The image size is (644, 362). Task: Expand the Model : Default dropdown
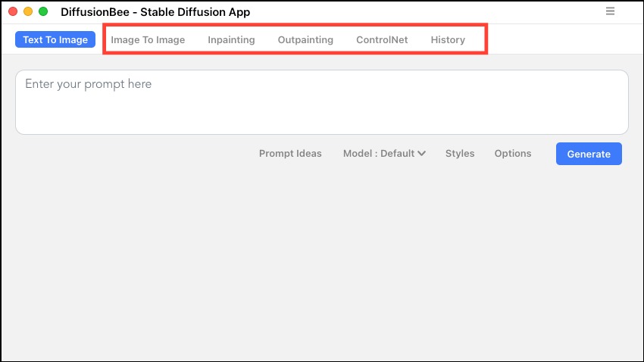[x=384, y=154]
